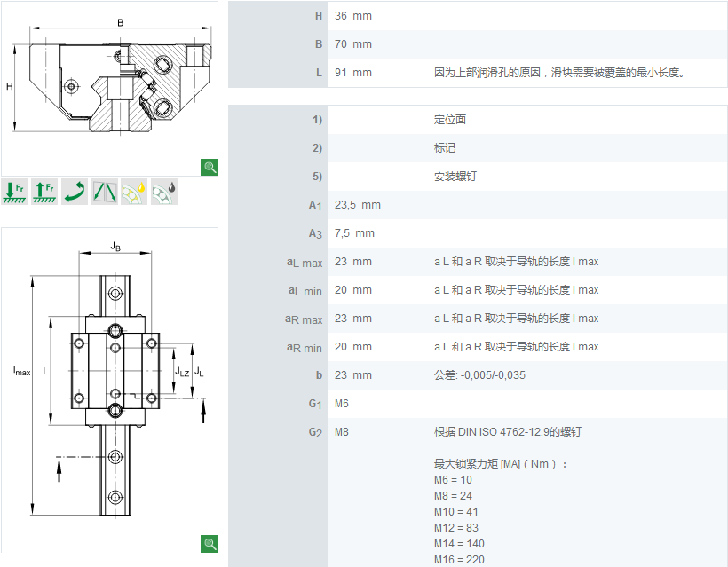The image size is (728, 567).
Task: Click the 安装螺钉 legend entry
Action: (x=455, y=177)
